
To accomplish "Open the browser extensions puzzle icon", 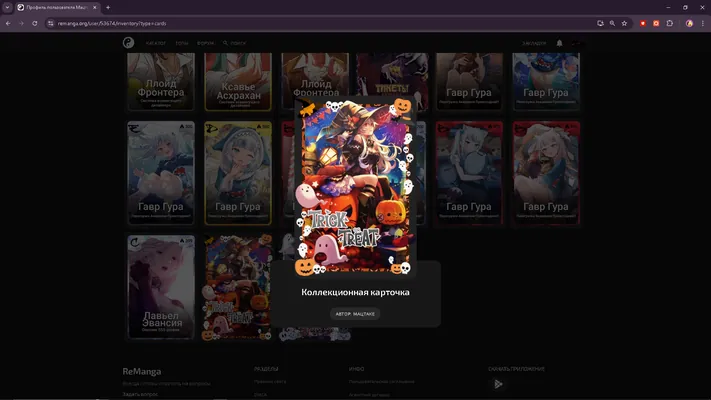I will (670, 23).
